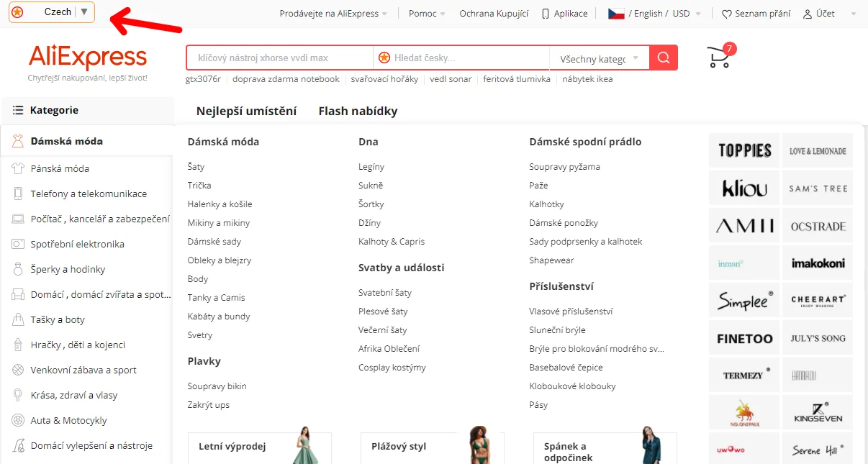Open the Czech language dropdown
Image resolution: width=868 pixels, height=464 pixels.
pyautogui.click(x=50, y=12)
